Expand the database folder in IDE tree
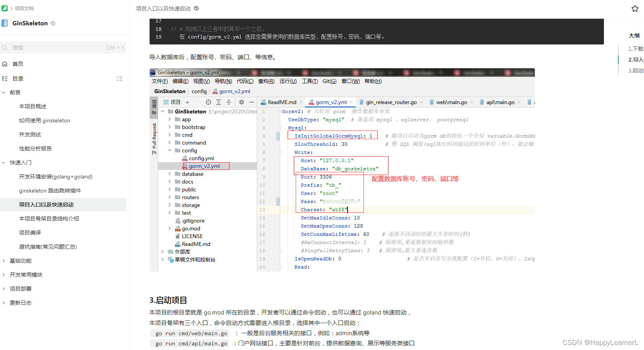 tap(169, 174)
